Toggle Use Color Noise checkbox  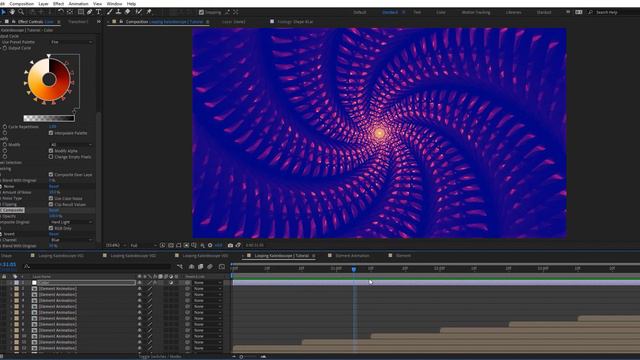pos(51,198)
